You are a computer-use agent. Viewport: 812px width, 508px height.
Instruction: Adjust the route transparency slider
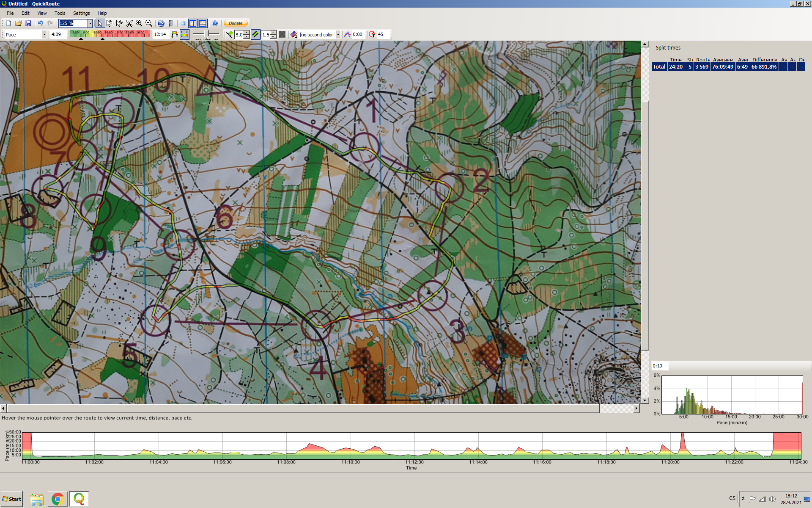(206, 34)
